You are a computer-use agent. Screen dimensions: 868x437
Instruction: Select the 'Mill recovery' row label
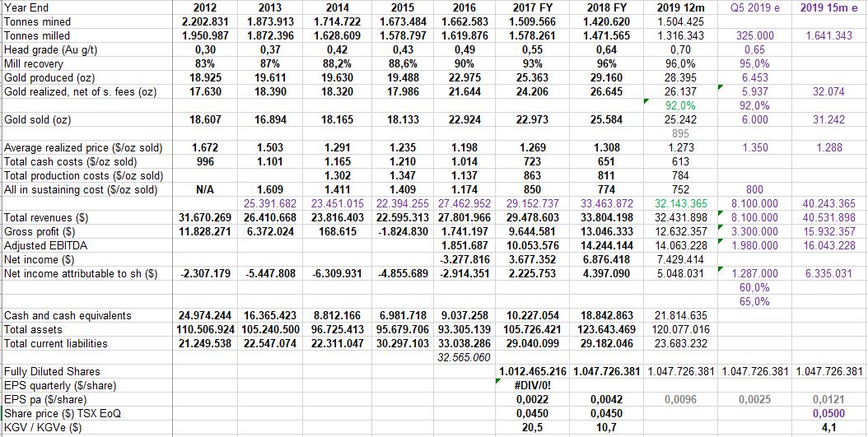point(33,63)
